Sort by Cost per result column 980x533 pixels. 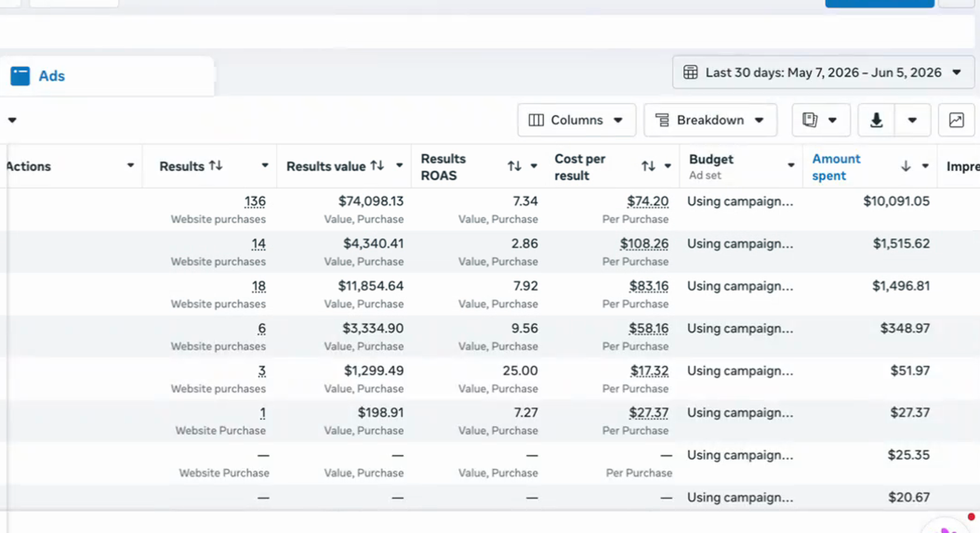click(648, 166)
